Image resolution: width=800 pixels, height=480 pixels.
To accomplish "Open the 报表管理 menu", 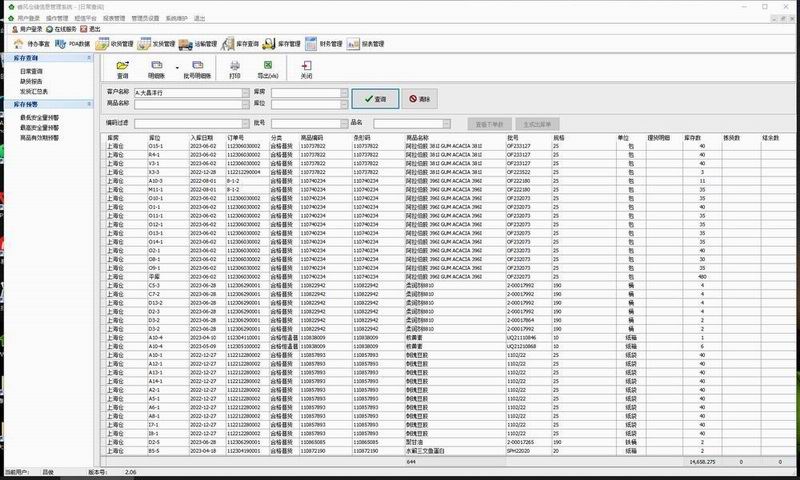I will [x=114, y=18].
